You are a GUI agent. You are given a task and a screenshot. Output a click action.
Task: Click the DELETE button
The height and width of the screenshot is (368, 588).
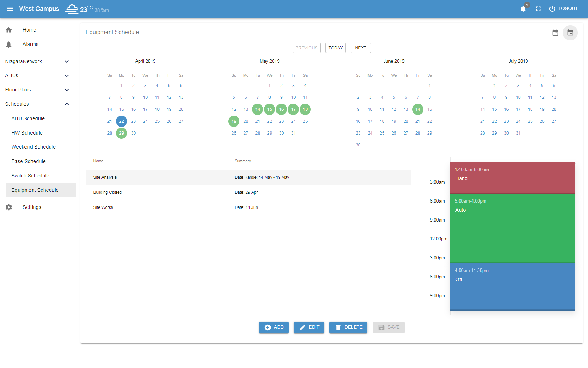pyautogui.click(x=348, y=327)
